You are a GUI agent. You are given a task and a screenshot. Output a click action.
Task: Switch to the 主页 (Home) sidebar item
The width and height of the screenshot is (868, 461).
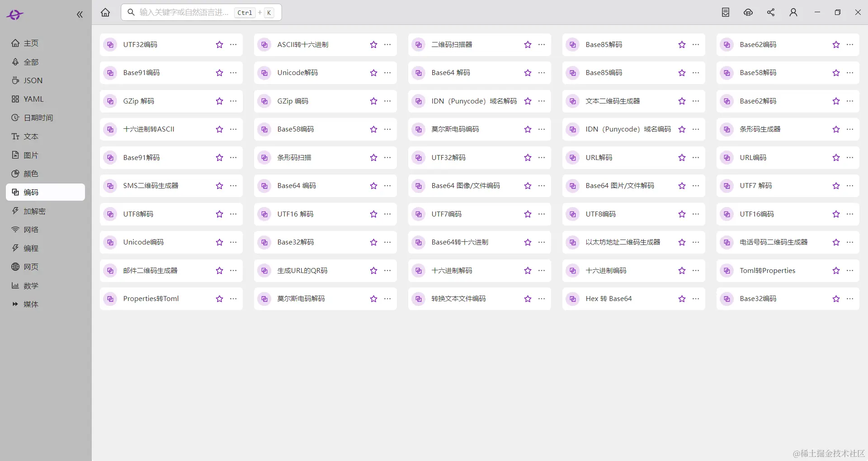(x=31, y=43)
